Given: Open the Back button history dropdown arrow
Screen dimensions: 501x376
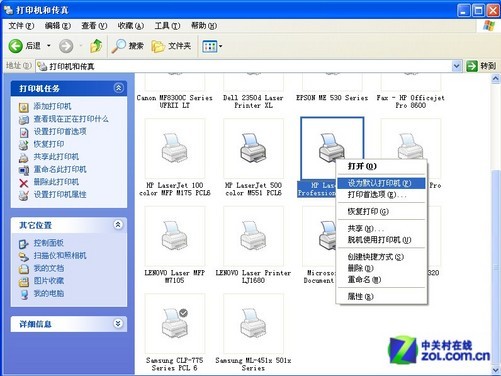Looking at the screenshot, I should coord(49,45).
